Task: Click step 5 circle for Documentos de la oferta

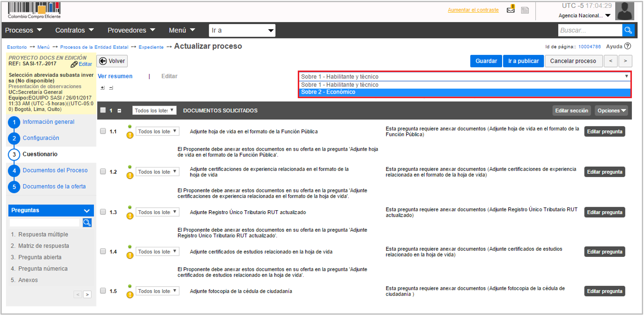Action: click(14, 187)
